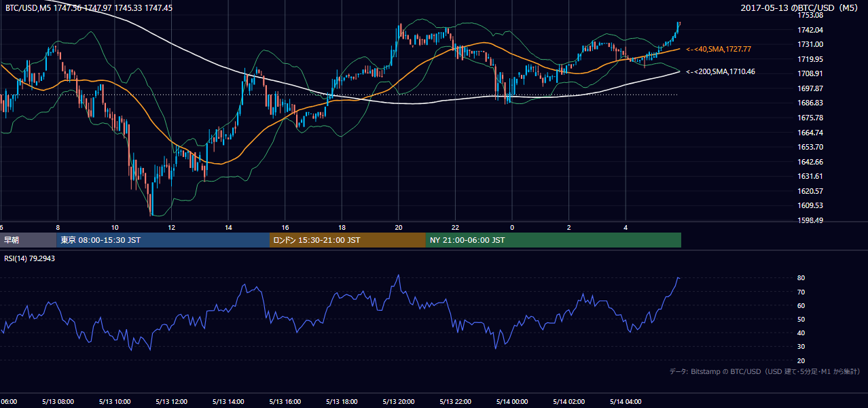
Task: Click RSI axis level 80
Action: tap(801, 278)
